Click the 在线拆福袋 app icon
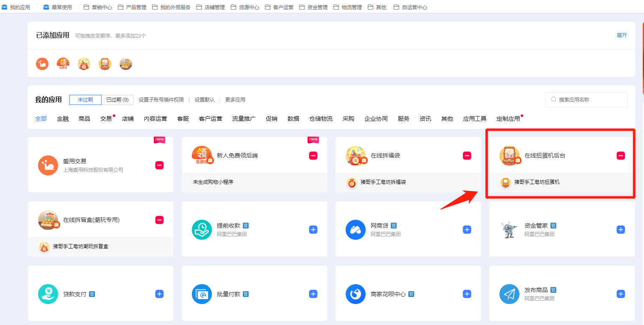The height and width of the screenshot is (325, 644). tap(356, 156)
